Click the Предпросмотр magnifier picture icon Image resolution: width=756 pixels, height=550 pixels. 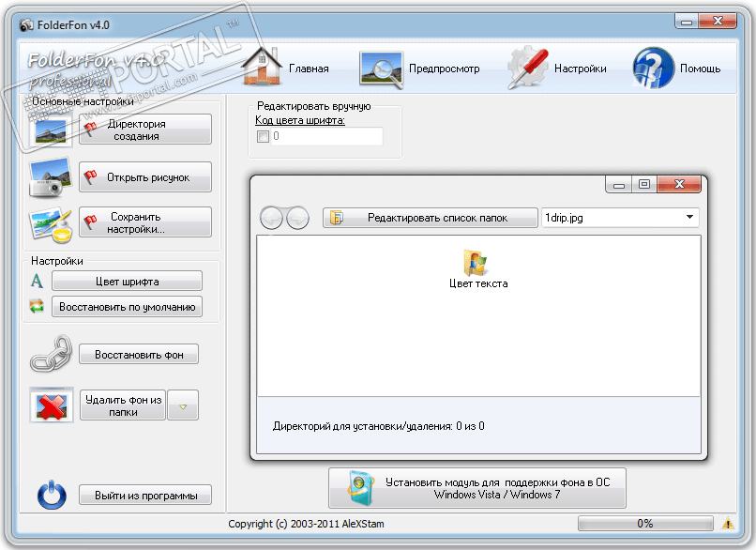click(x=381, y=70)
